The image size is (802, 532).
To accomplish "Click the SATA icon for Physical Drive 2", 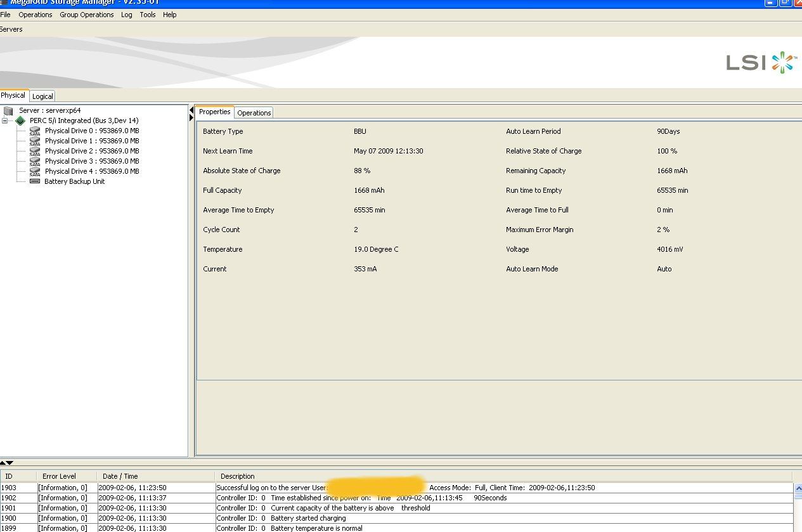I will (35, 151).
